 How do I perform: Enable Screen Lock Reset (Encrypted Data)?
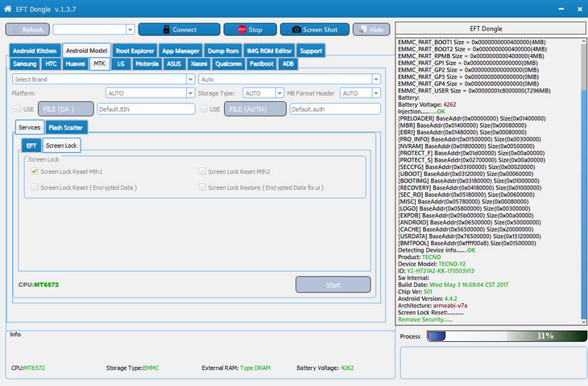coord(34,187)
